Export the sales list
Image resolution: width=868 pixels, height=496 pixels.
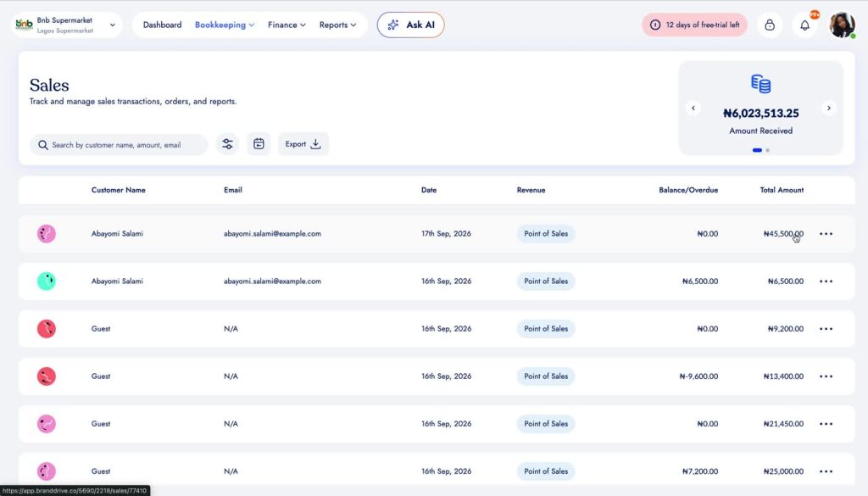pos(303,144)
